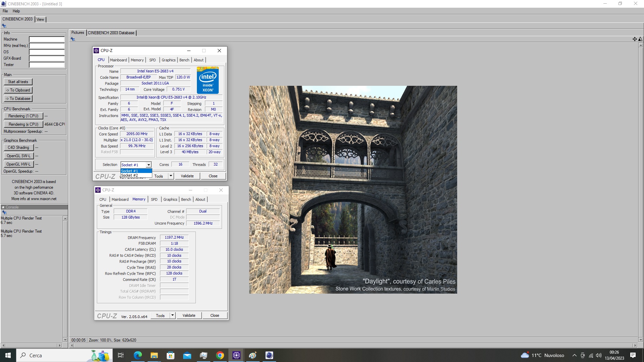This screenshot has width=644, height=362.
Task: Open the clock showing 00:26 in the tray
Action: [614, 355]
